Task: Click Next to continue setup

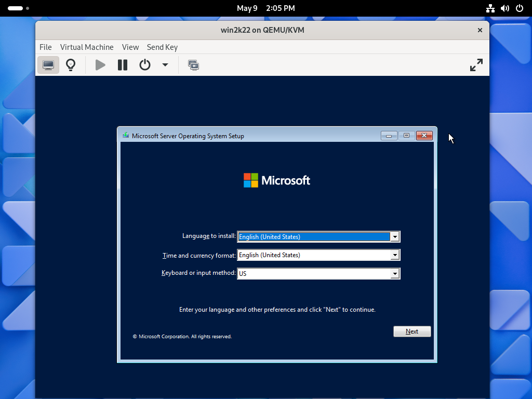Action: click(x=412, y=331)
